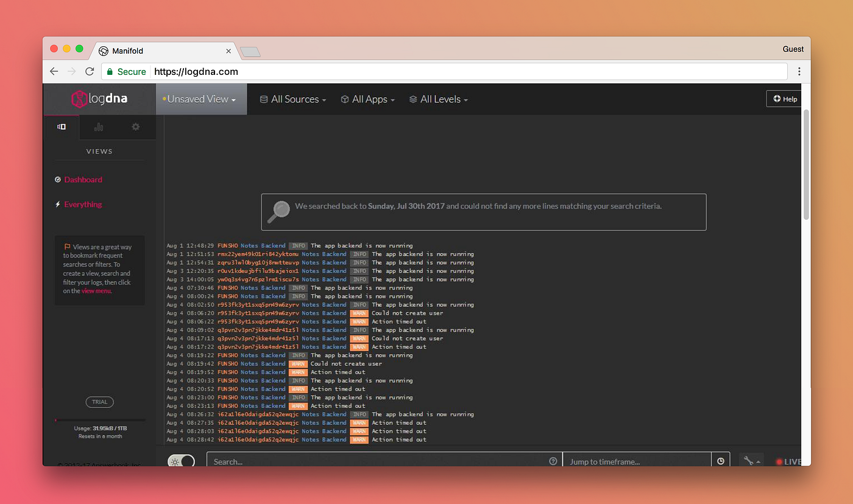Click the clock icon beside Jump to timeframe
Image resolution: width=853 pixels, height=504 pixels.
pyautogui.click(x=721, y=460)
